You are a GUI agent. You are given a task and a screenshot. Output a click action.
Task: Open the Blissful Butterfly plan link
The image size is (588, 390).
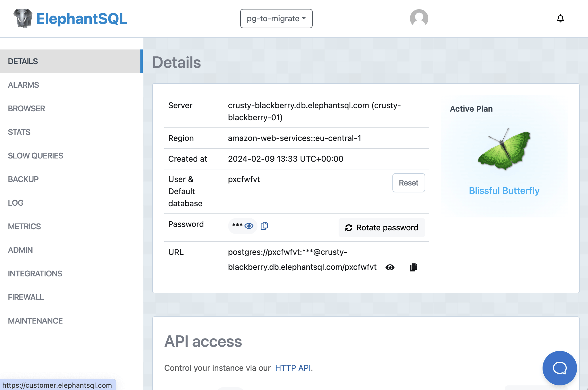504,191
